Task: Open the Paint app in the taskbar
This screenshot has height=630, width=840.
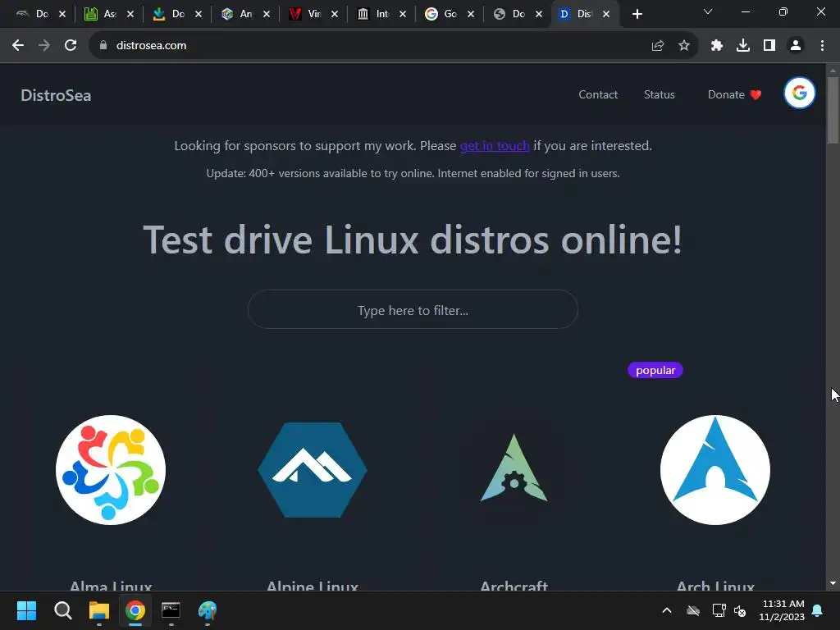Action: (208, 610)
